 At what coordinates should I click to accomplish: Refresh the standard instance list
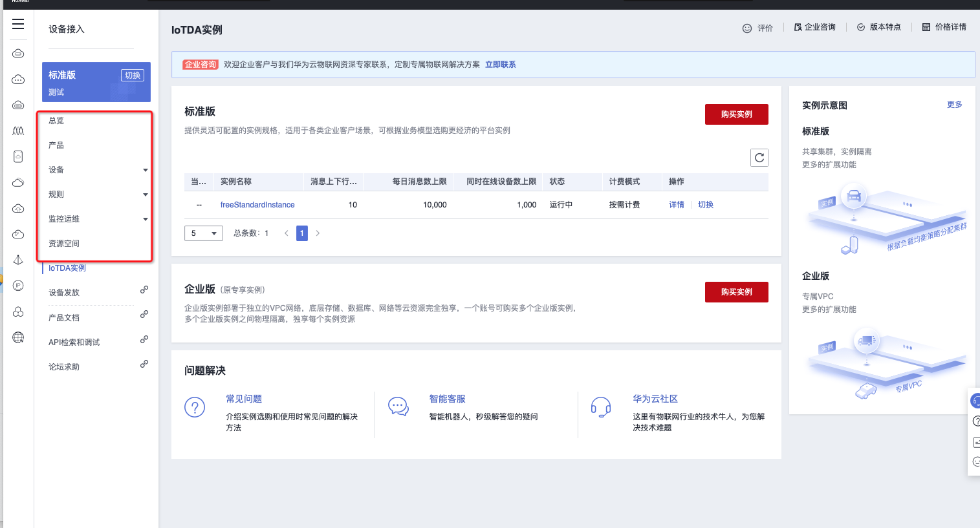tap(759, 158)
